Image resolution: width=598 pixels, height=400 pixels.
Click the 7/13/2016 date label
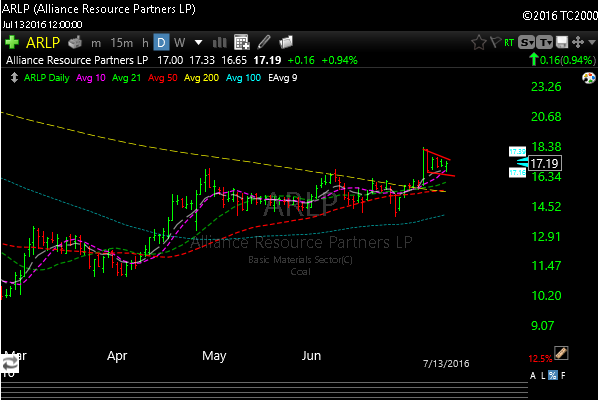pyautogui.click(x=446, y=363)
